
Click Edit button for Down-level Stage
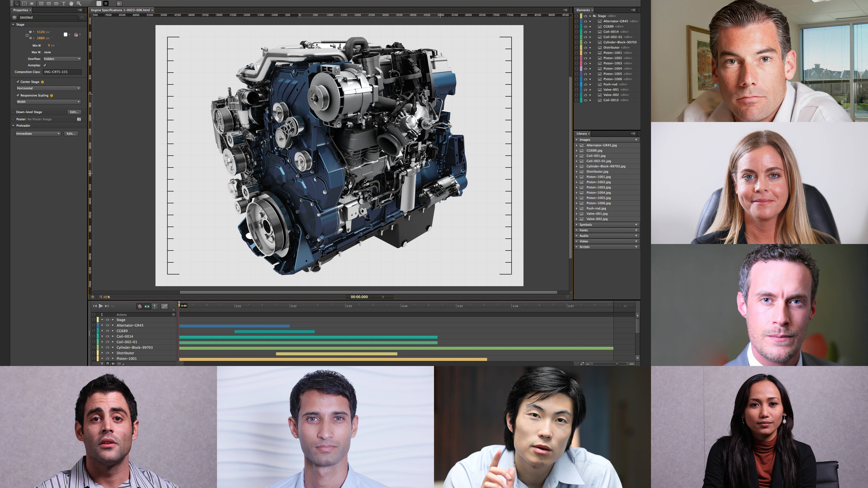point(74,112)
